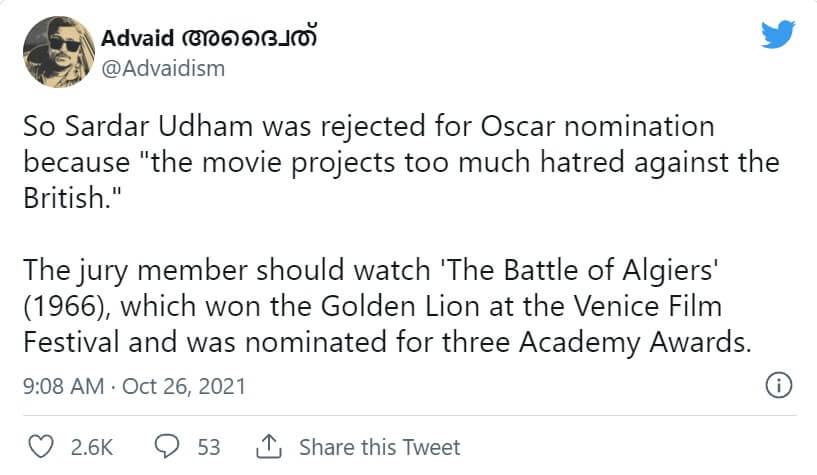The image size is (817, 475).
Task: Click the 2.6K likes count
Action: [90, 447]
